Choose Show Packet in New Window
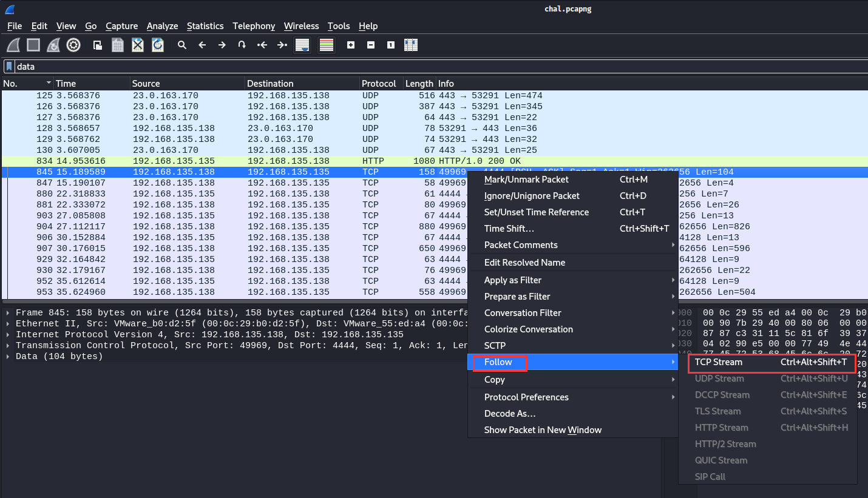This screenshot has width=868, height=498. pyautogui.click(x=572, y=430)
